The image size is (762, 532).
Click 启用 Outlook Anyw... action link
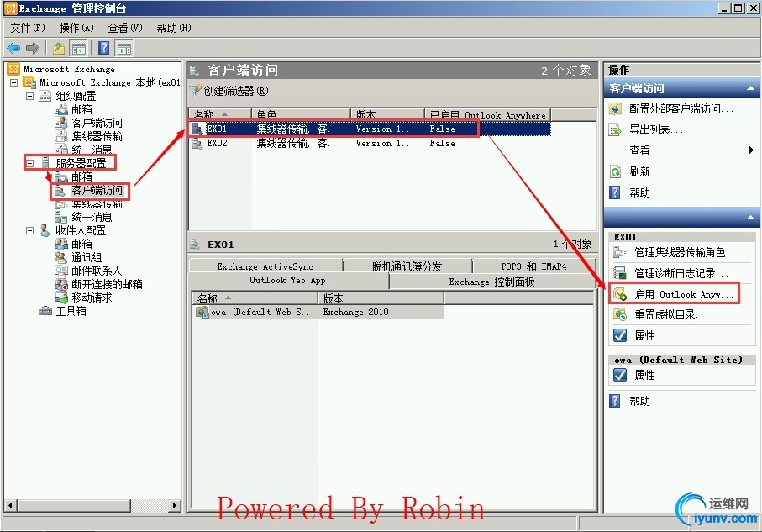(x=683, y=294)
